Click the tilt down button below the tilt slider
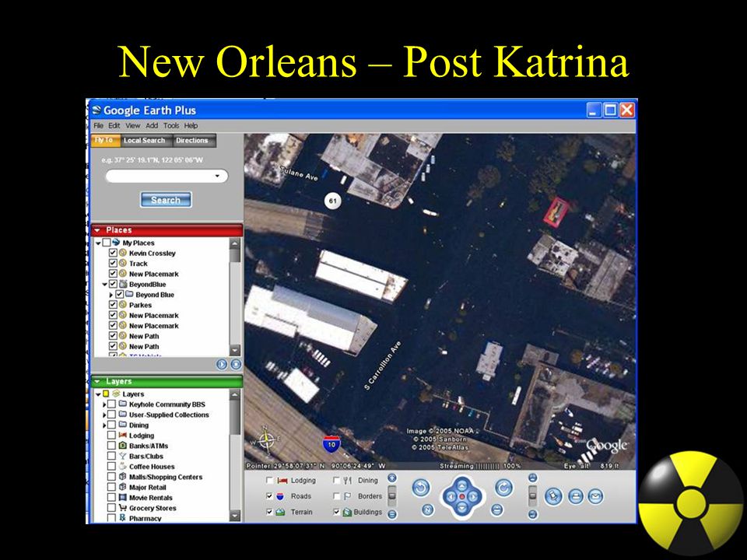The height and width of the screenshot is (560, 747). pos(532,514)
